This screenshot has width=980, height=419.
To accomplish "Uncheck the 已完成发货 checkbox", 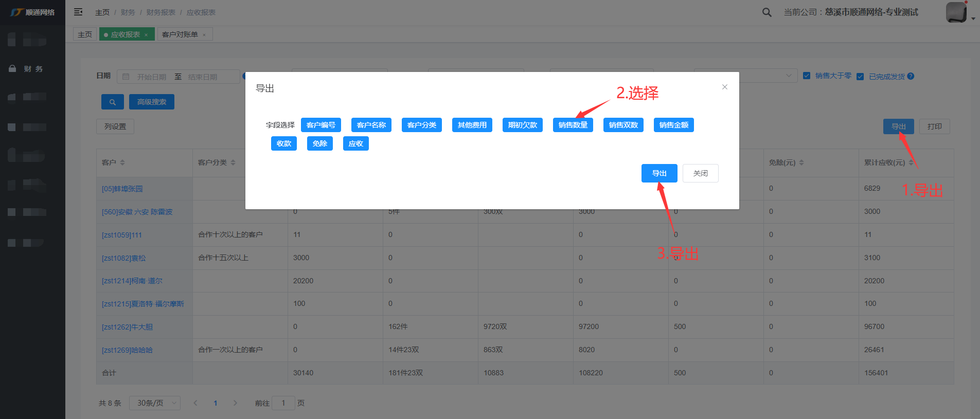I will [860, 77].
